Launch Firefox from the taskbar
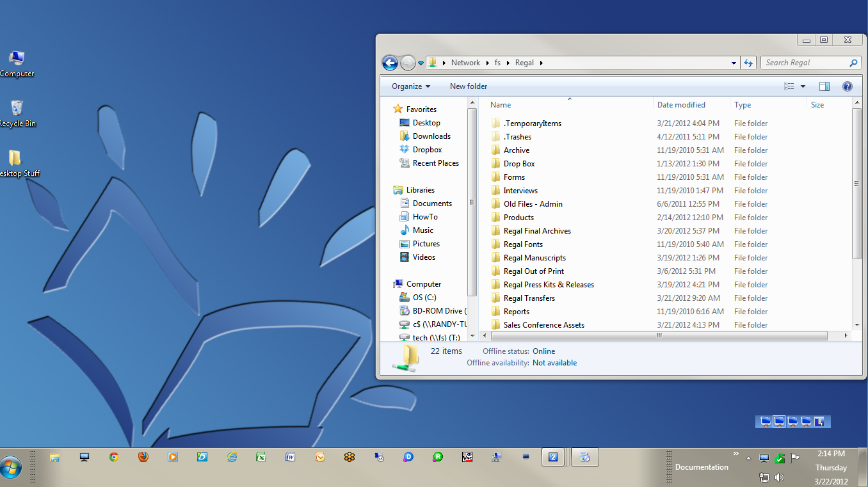The width and height of the screenshot is (868, 487). 143,457
